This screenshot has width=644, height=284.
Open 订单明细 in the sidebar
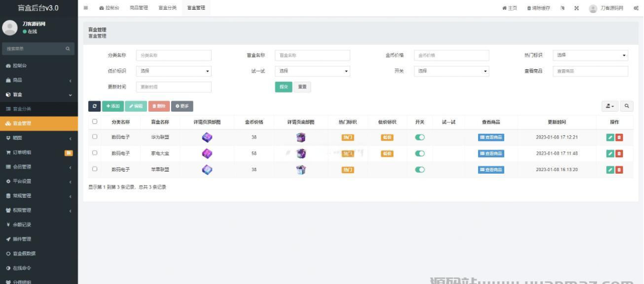(39, 152)
